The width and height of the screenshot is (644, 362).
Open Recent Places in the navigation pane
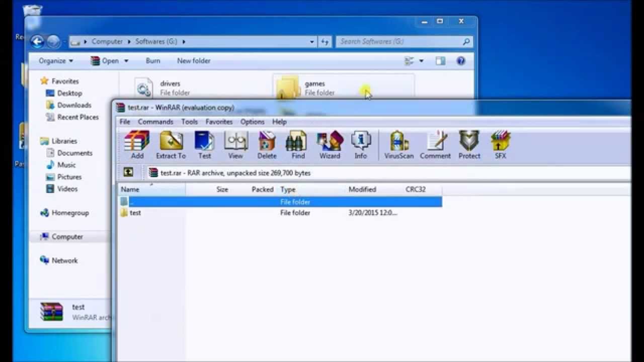72,117
